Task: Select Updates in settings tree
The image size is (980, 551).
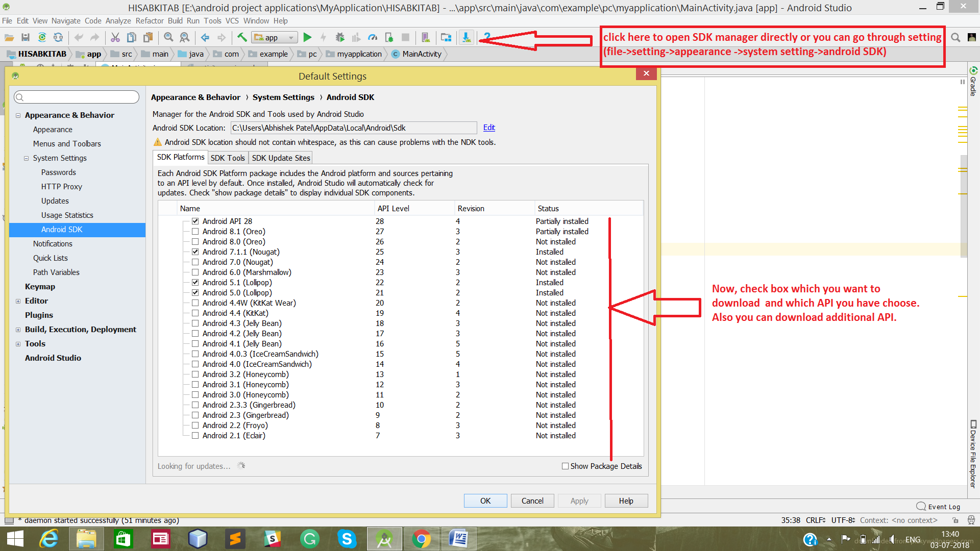Action: [x=55, y=201]
